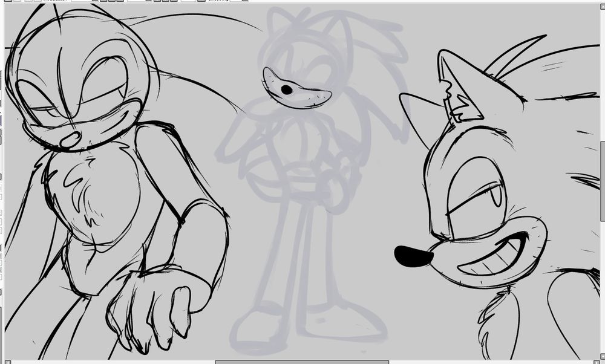Click the scroll-down arrow of vertical scrollbar
Screen dimensions: 605x364
point(603,356)
